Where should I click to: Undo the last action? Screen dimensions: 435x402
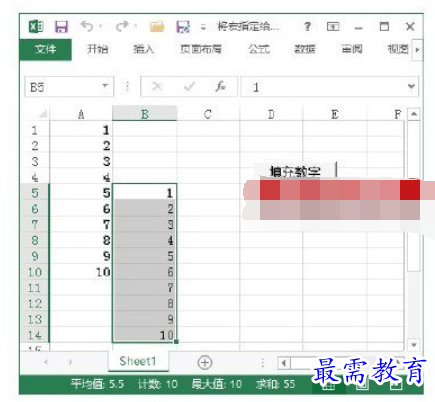click(x=87, y=26)
